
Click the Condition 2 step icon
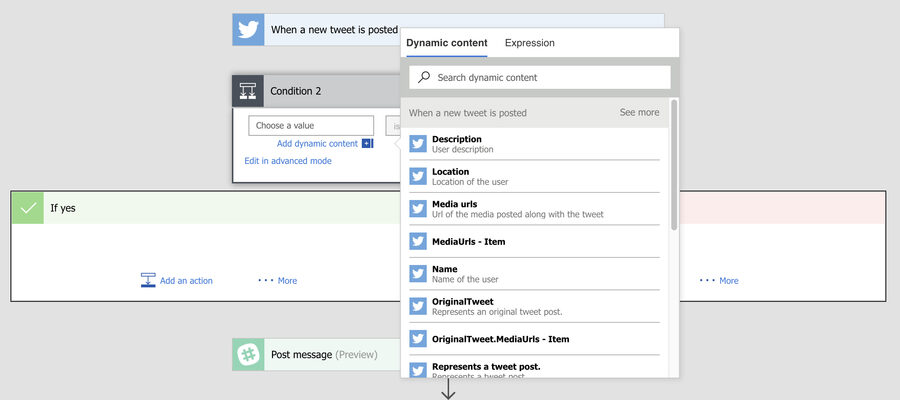(x=248, y=91)
